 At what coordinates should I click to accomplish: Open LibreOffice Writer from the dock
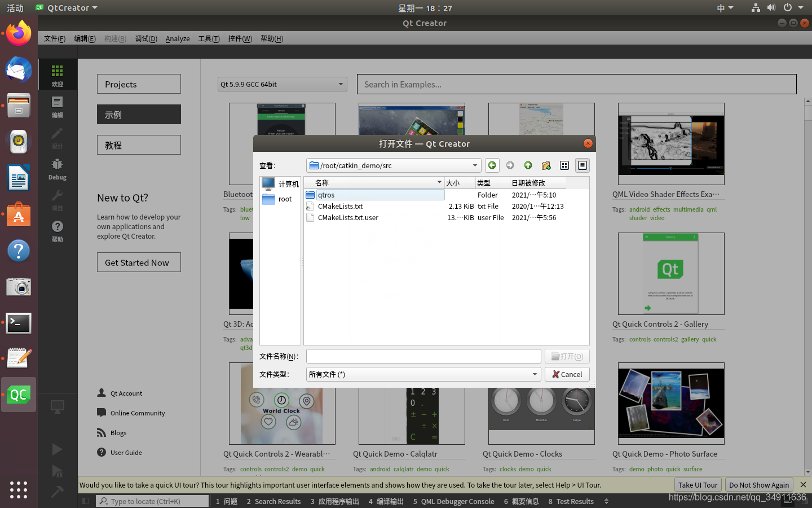pos(19,178)
